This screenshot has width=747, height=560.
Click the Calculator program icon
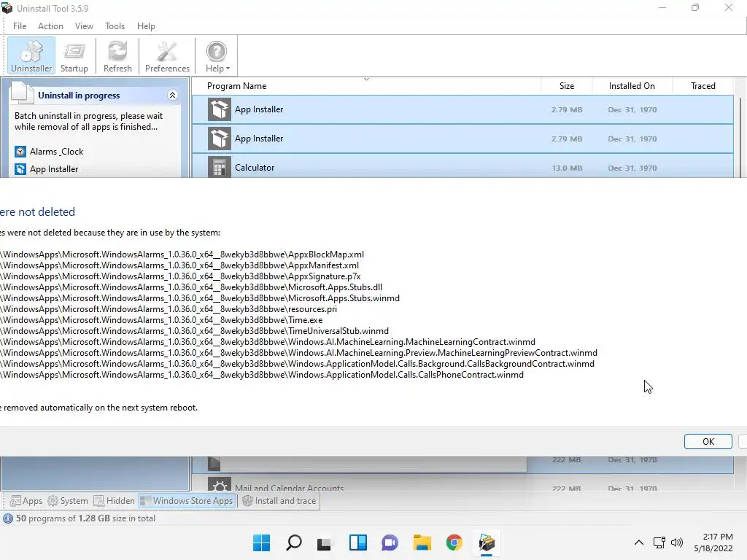pos(219,167)
